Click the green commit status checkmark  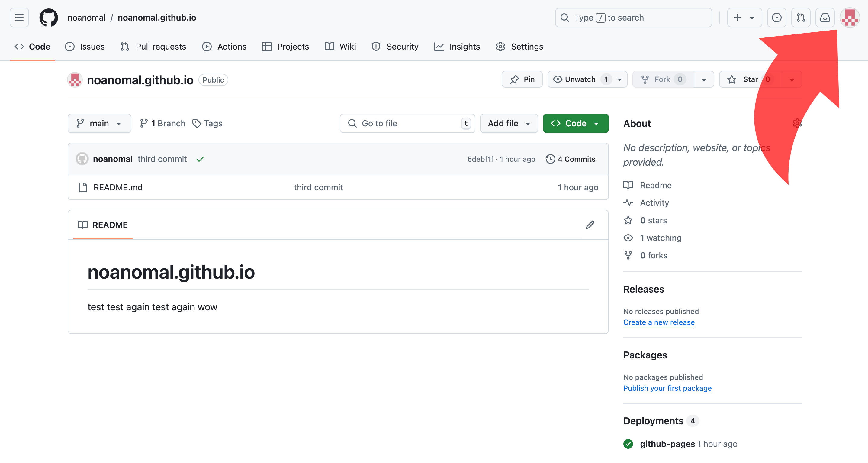(x=200, y=159)
